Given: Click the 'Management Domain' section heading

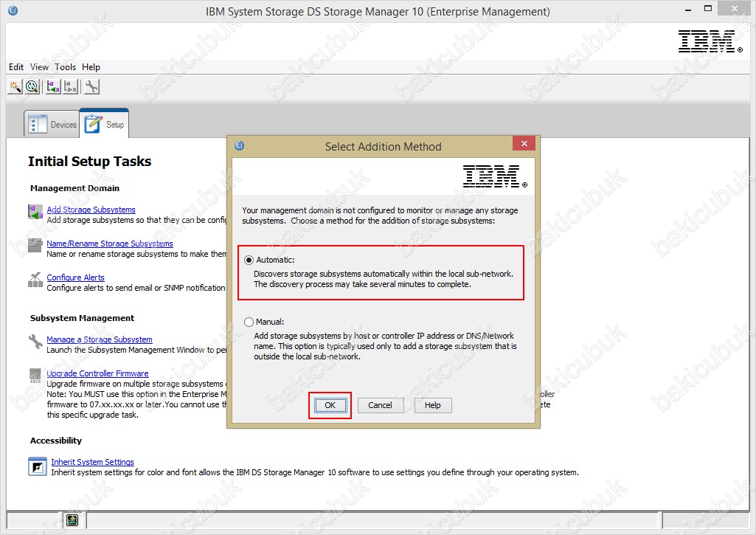Looking at the screenshot, I should coord(74,188).
